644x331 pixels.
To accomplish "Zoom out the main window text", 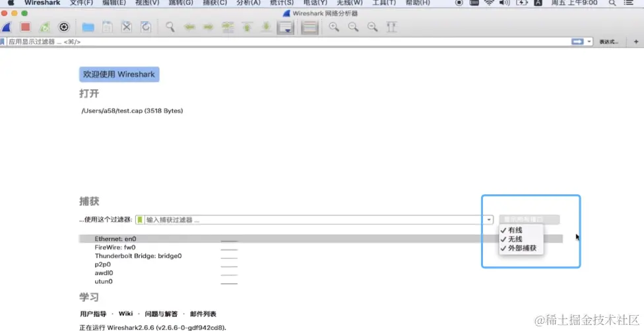I will (x=353, y=27).
